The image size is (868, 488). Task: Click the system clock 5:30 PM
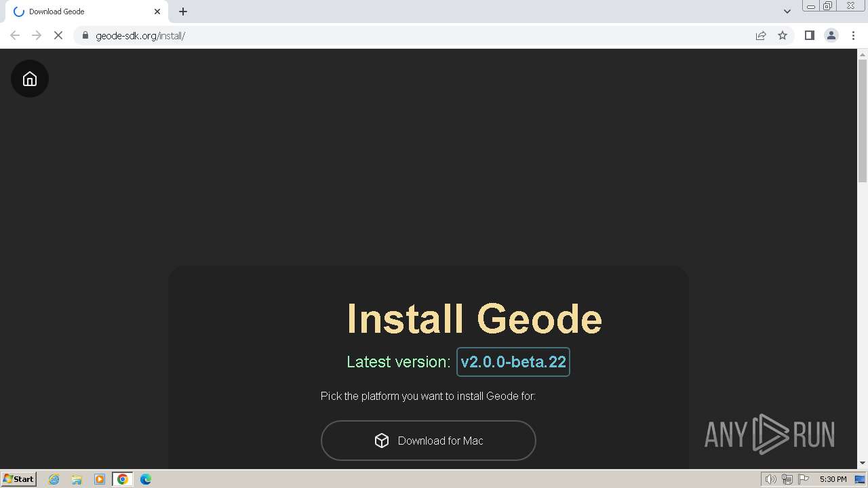[833, 479]
